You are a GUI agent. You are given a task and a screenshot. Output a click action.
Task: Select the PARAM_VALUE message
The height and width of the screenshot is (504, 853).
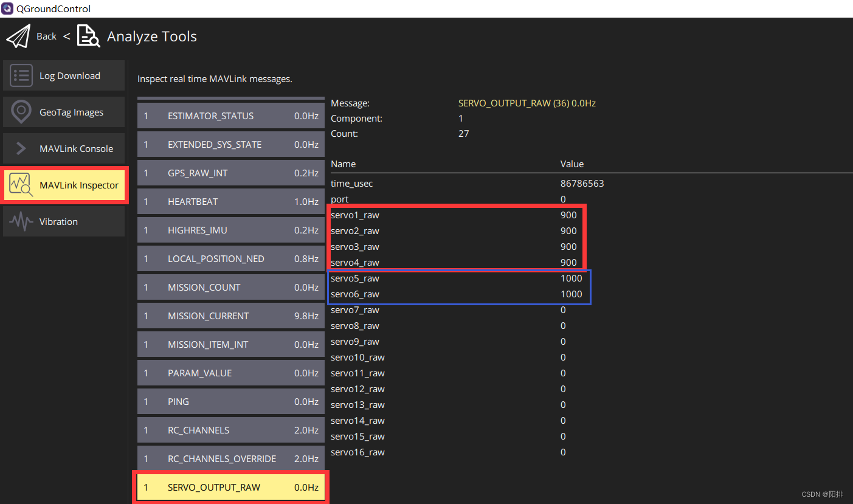click(231, 373)
